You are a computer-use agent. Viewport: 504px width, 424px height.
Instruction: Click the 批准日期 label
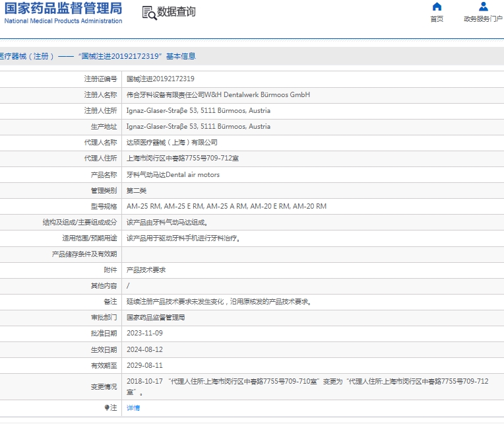104,334
